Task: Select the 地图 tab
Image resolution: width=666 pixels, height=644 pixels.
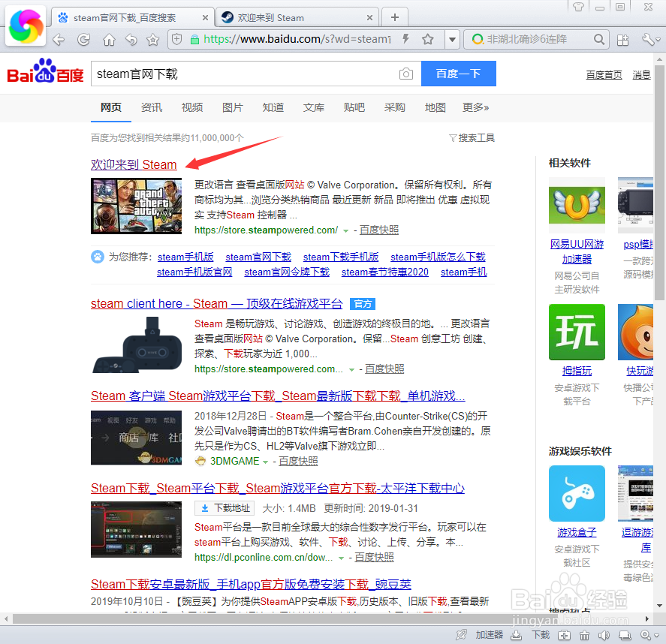Action: (435, 107)
